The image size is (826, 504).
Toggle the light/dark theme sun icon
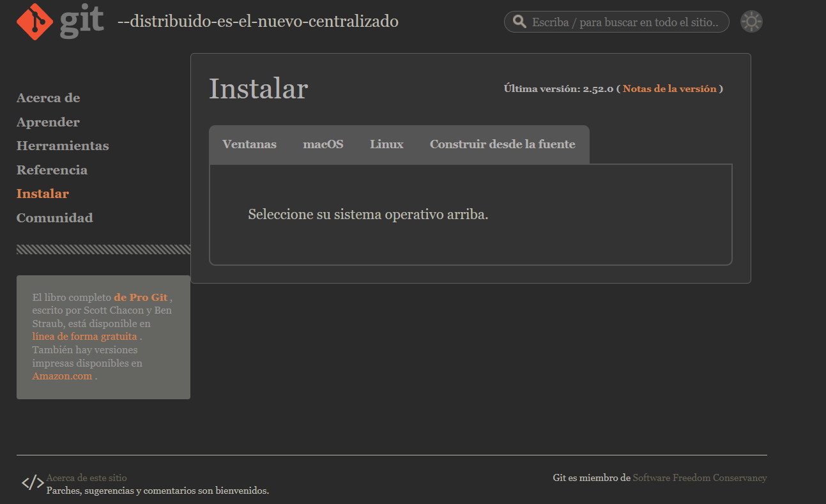751,22
